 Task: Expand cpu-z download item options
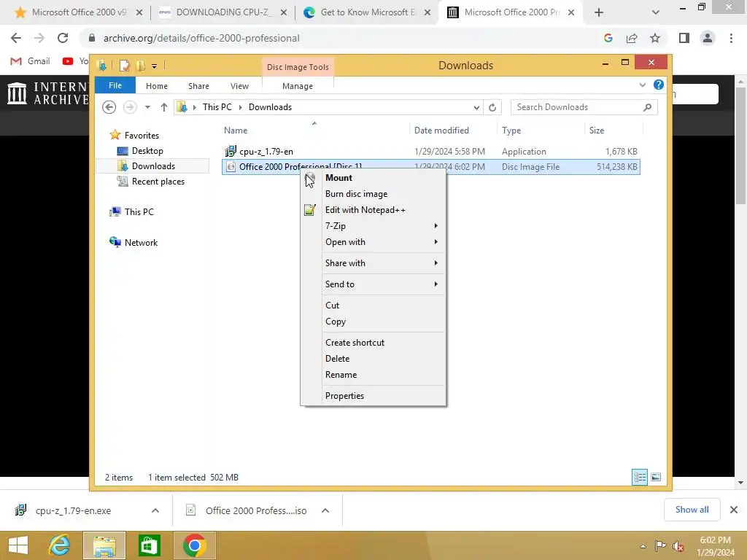[155, 510]
